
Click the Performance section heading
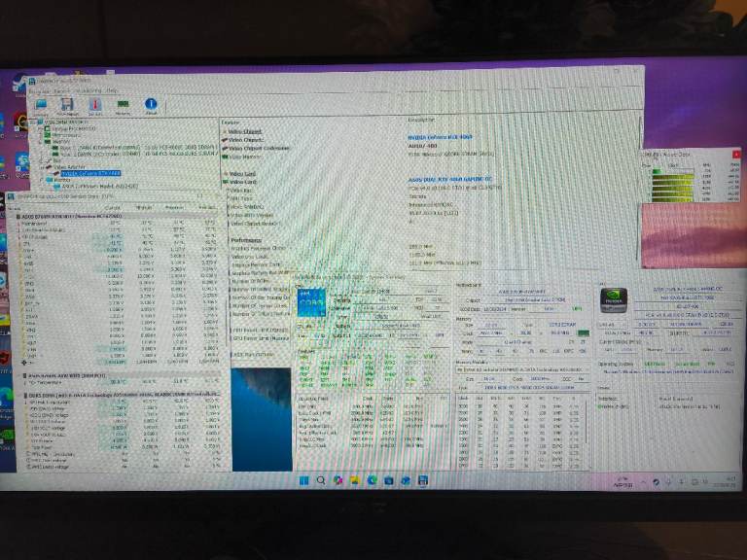[x=246, y=240]
